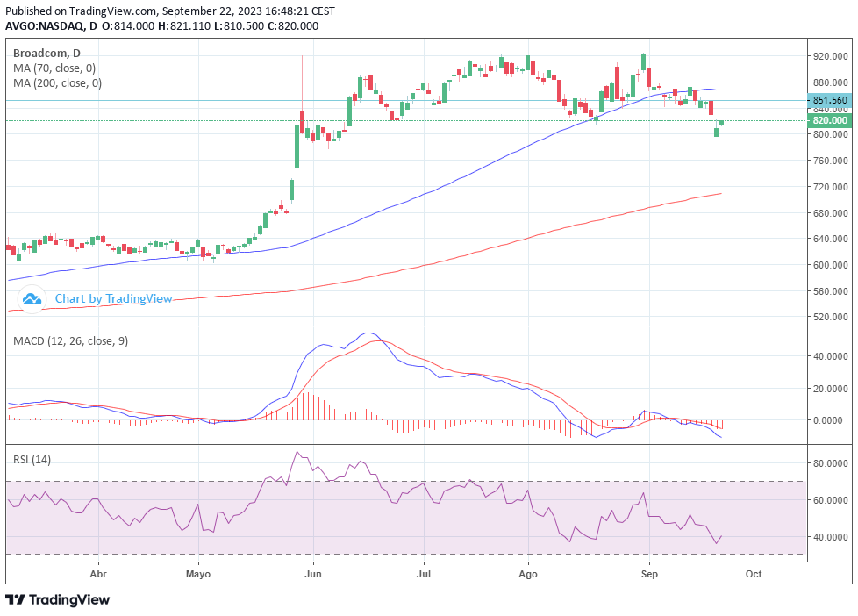Click the 760.000 price axis label
The image size is (858, 616).
(x=831, y=161)
